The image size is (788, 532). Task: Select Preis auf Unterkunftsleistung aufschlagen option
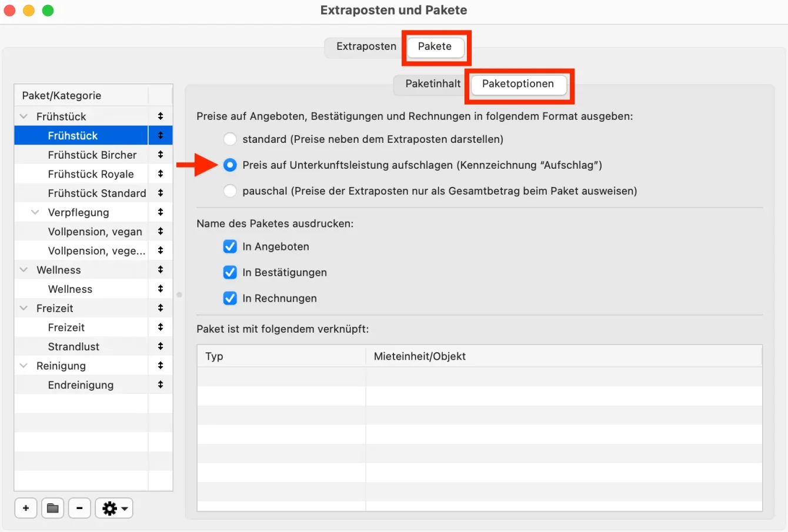(230, 165)
